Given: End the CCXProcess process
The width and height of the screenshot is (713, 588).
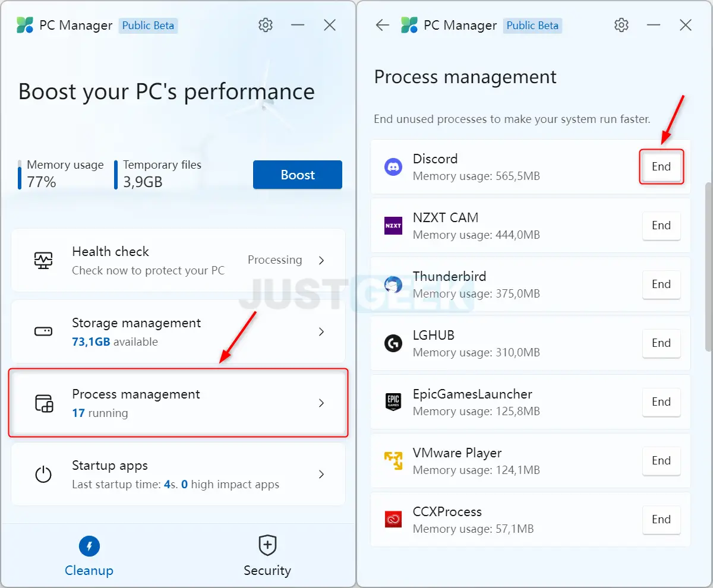Looking at the screenshot, I should pos(661,520).
